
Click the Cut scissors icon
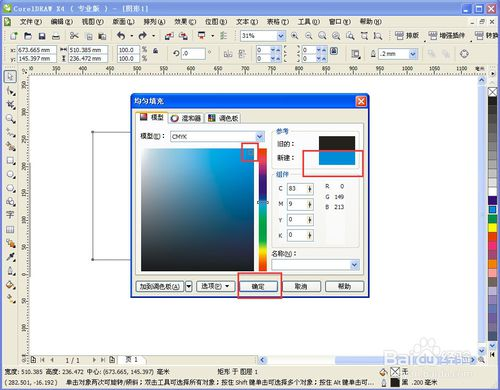(74, 36)
